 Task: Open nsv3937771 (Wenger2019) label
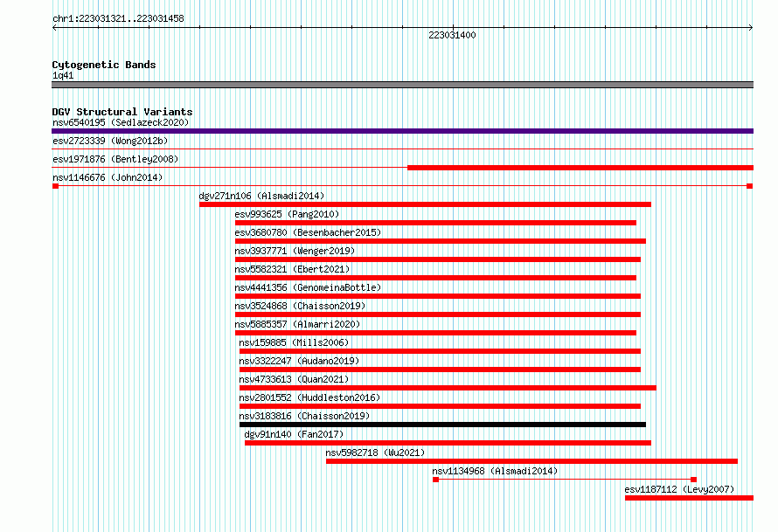[295, 251]
